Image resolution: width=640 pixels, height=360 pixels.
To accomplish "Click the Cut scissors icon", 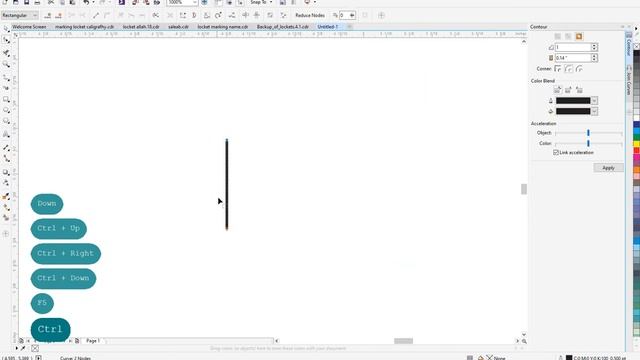I will [51, 2].
